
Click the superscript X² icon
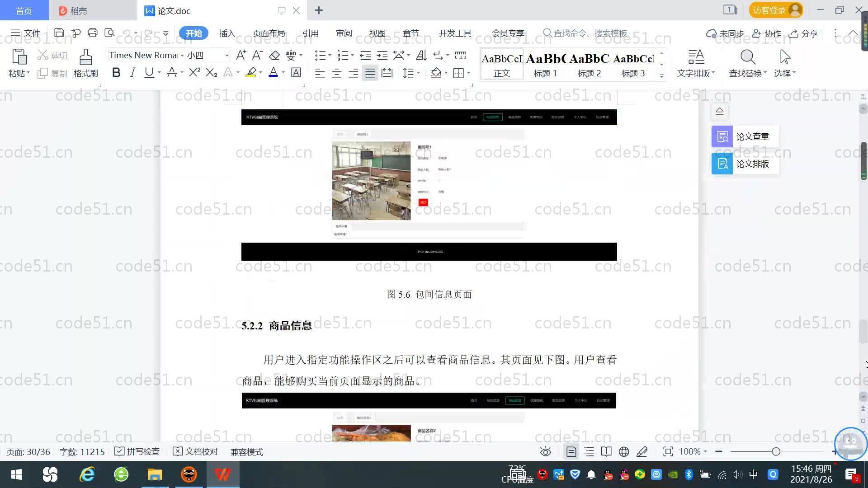(x=194, y=73)
